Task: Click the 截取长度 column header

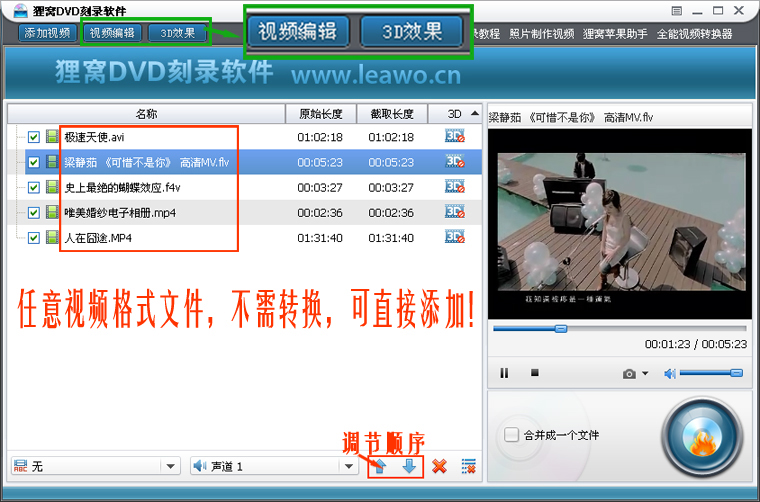Action: point(392,114)
